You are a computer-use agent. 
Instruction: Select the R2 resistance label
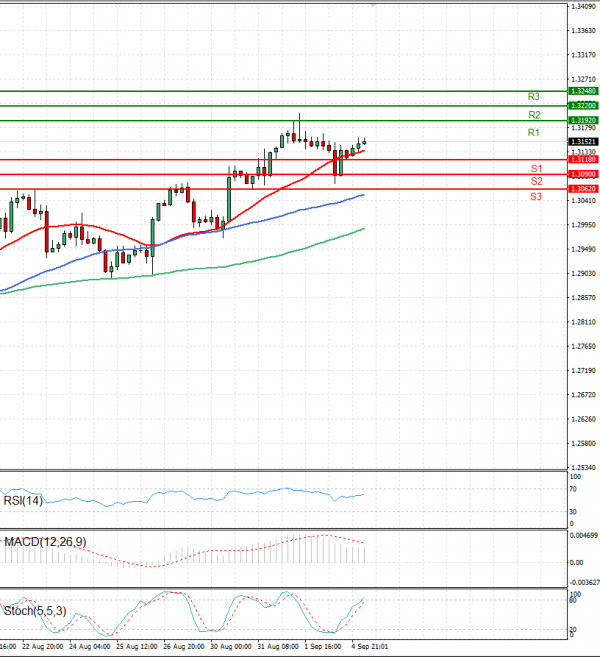click(534, 116)
